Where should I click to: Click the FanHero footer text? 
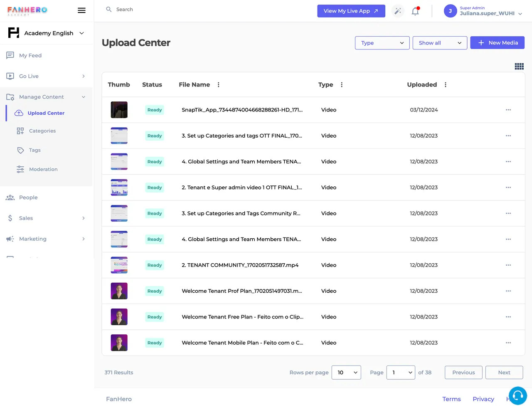119,399
